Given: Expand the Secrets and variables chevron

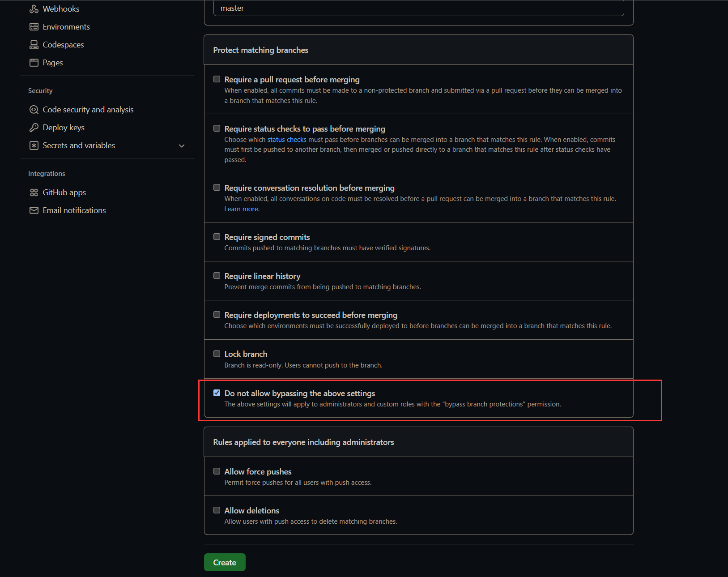Looking at the screenshot, I should (x=182, y=145).
